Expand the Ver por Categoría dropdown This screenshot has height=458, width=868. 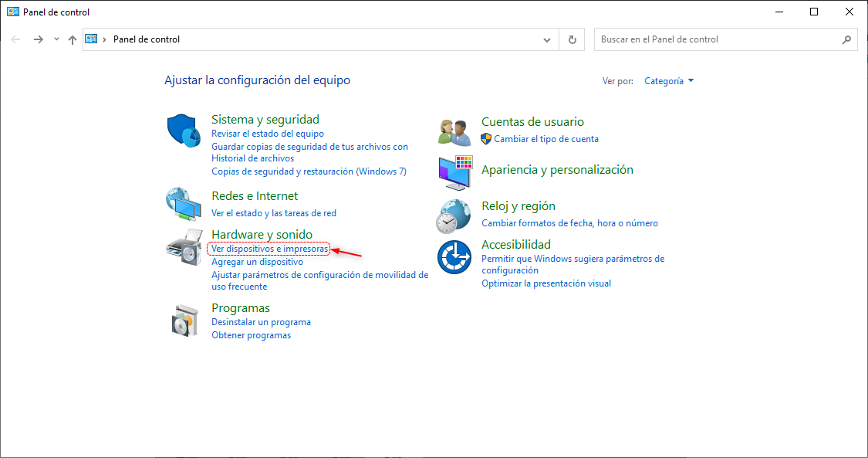point(669,81)
